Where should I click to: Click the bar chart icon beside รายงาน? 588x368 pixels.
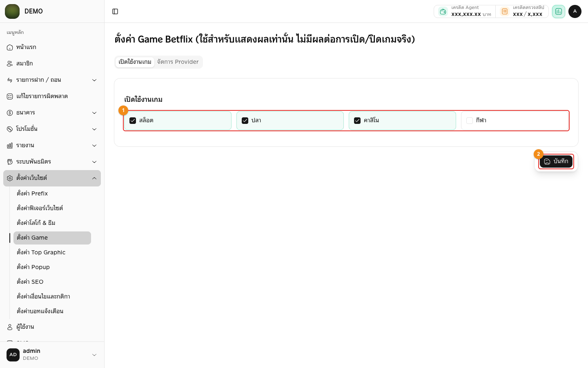click(x=10, y=146)
